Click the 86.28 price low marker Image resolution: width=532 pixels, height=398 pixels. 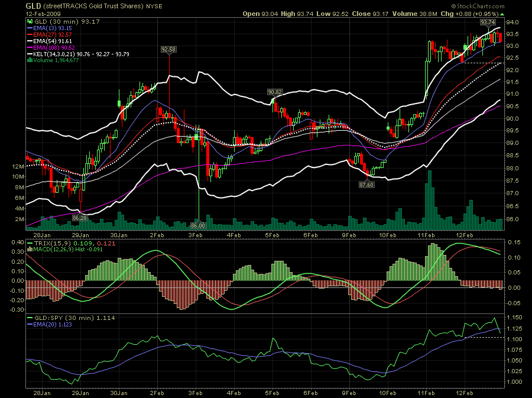click(80, 218)
